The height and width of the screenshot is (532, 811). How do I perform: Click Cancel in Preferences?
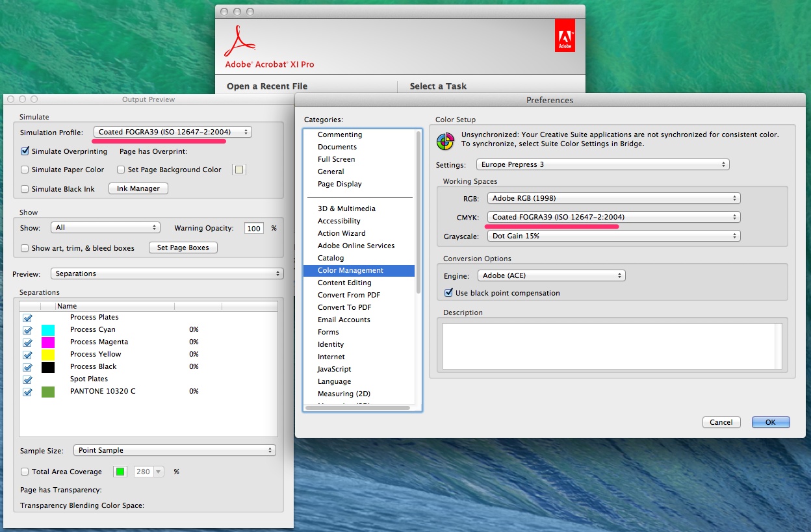[x=721, y=422]
